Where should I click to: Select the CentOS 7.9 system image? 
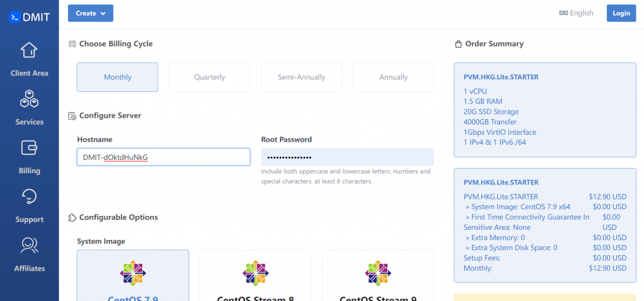(133, 276)
